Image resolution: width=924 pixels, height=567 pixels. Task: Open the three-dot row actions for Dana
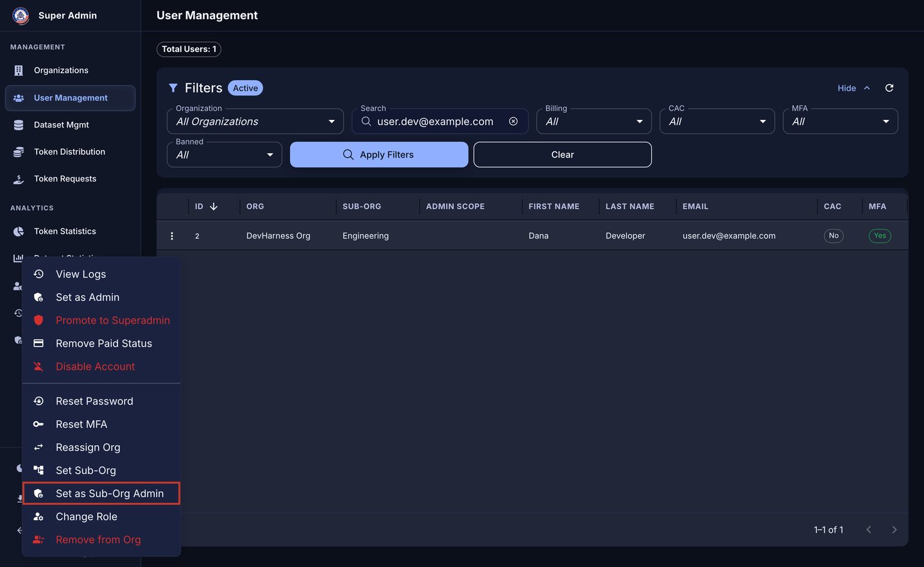172,236
